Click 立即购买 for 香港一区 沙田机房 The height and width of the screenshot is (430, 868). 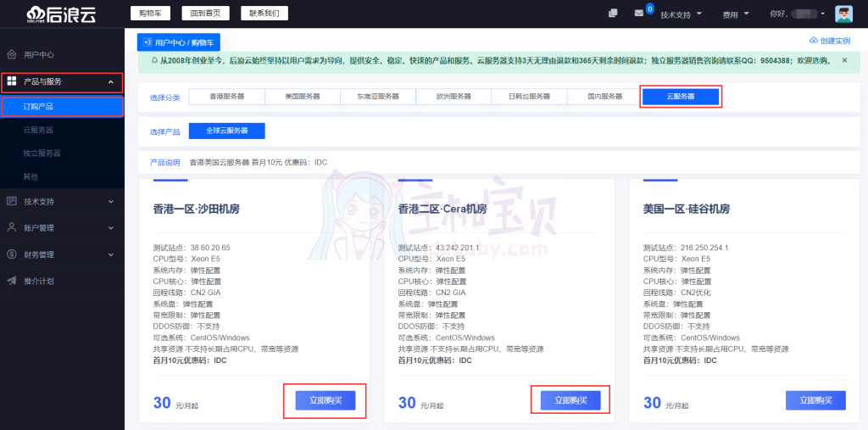pyautogui.click(x=325, y=400)
